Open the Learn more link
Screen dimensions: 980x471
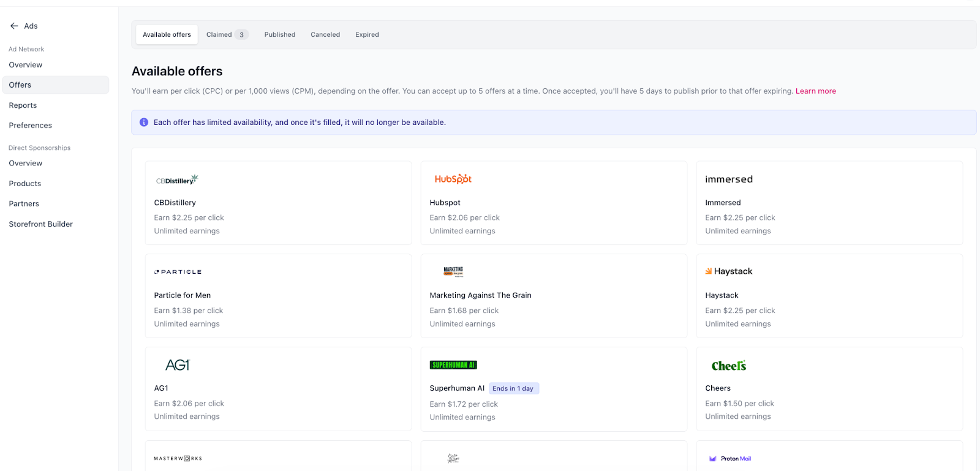[815, 91]
